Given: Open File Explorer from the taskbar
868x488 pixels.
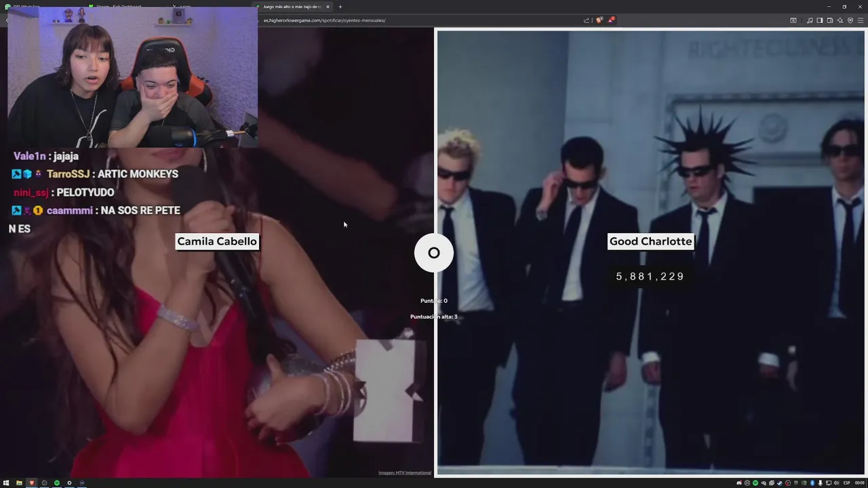Looking at the screenshot, I should [x=19, y=483].
